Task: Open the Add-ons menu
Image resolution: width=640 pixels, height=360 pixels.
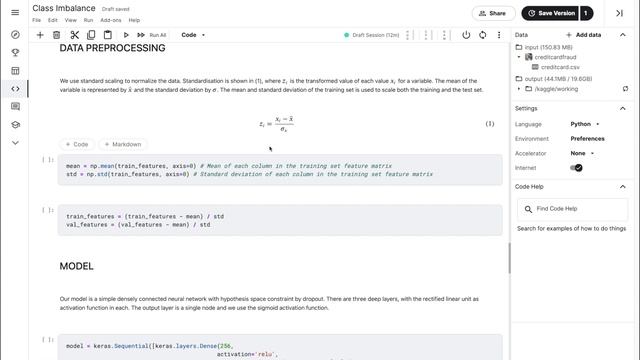Action: point(111,20)
